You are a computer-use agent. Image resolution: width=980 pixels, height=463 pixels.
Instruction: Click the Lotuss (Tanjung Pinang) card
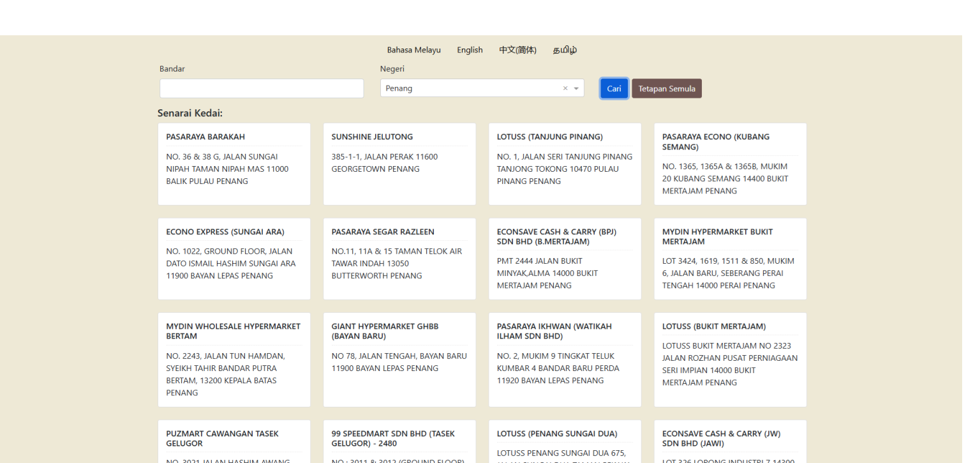pyautogui.click(x=565, y=164)
